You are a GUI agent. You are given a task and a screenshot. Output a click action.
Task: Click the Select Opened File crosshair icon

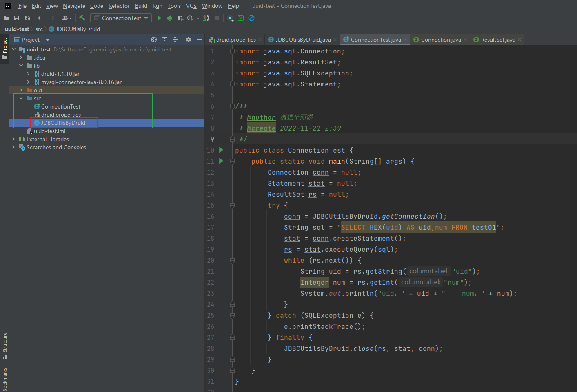154,40
